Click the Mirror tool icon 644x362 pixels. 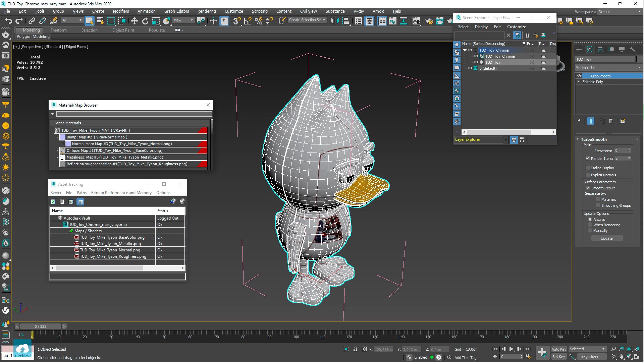(x=335, y=21)
